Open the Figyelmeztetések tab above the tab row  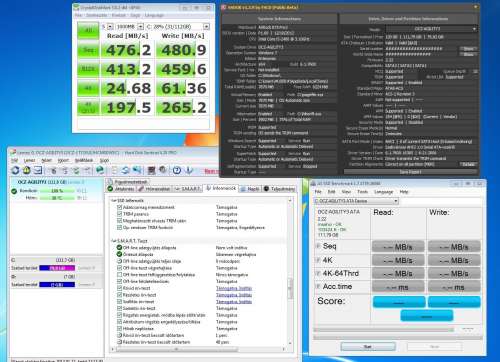[x=128, y=182]
